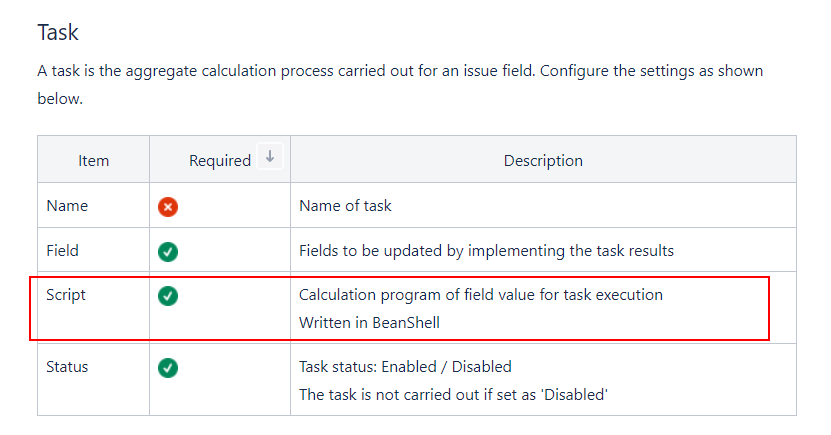Select the Description column header
Image resolution: width=831 pixels, height=435 pixels.
(x=543, y=160)
